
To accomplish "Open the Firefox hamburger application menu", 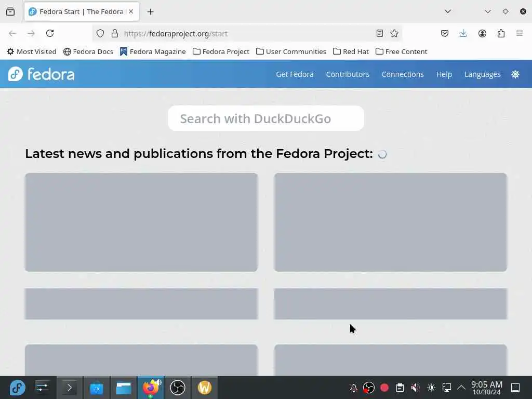I will pos(520,33).
